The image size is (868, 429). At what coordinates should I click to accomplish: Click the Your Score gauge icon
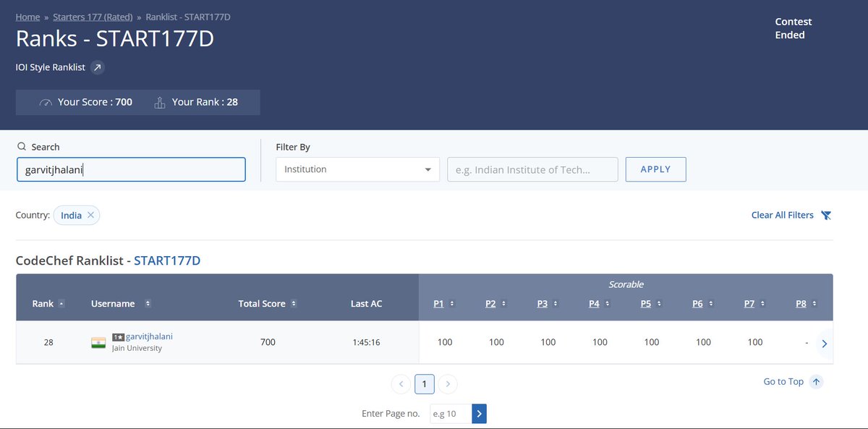[x=46, y=102]
